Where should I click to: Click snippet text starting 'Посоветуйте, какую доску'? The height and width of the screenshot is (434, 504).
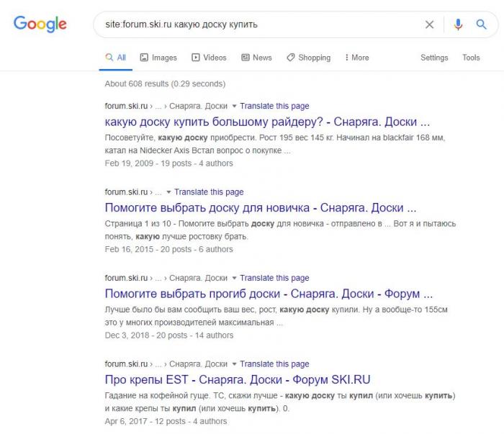(x=275, y=144)
